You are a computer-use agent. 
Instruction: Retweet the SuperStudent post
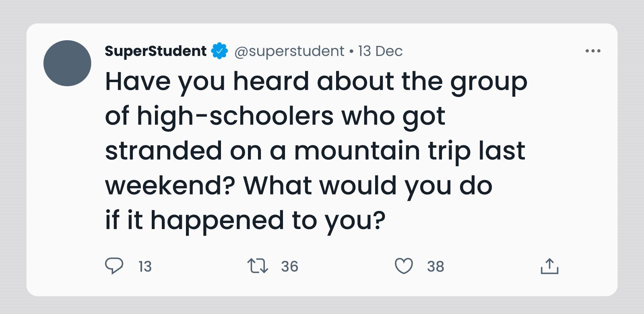[x=258, y=266]
